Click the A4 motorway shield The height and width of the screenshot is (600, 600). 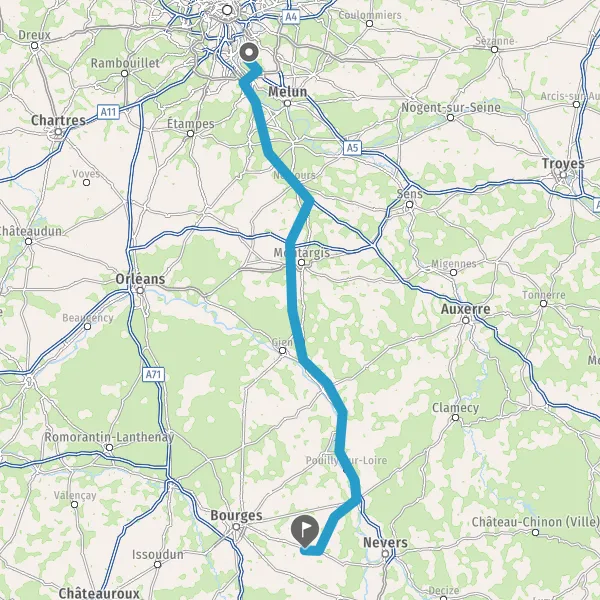tap(291, 17)
